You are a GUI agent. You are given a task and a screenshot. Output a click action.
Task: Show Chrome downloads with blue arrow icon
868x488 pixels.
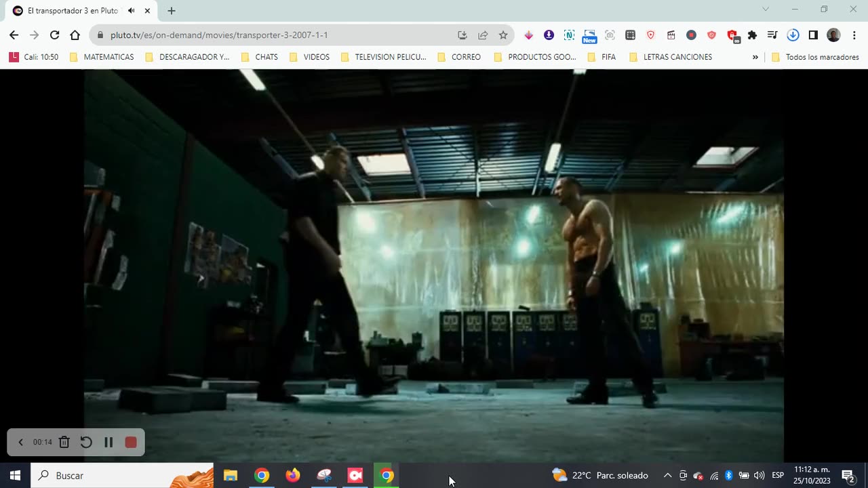(793, 35)
